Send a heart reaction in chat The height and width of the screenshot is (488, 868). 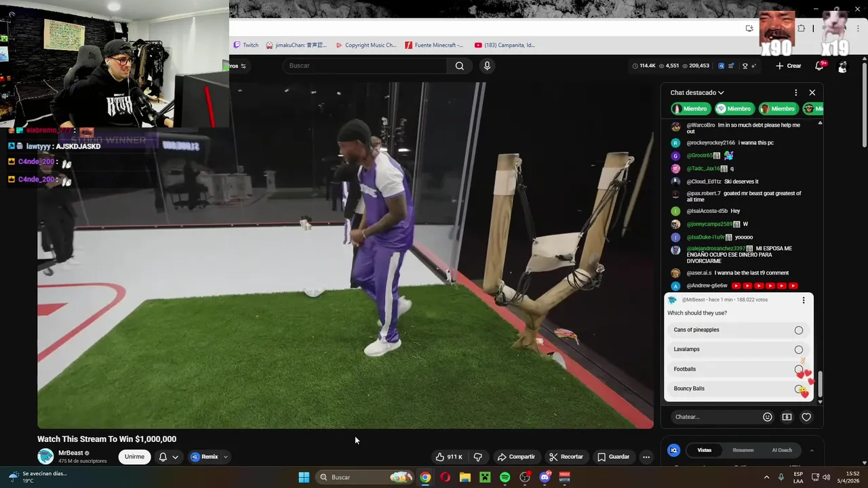[806, 417]
